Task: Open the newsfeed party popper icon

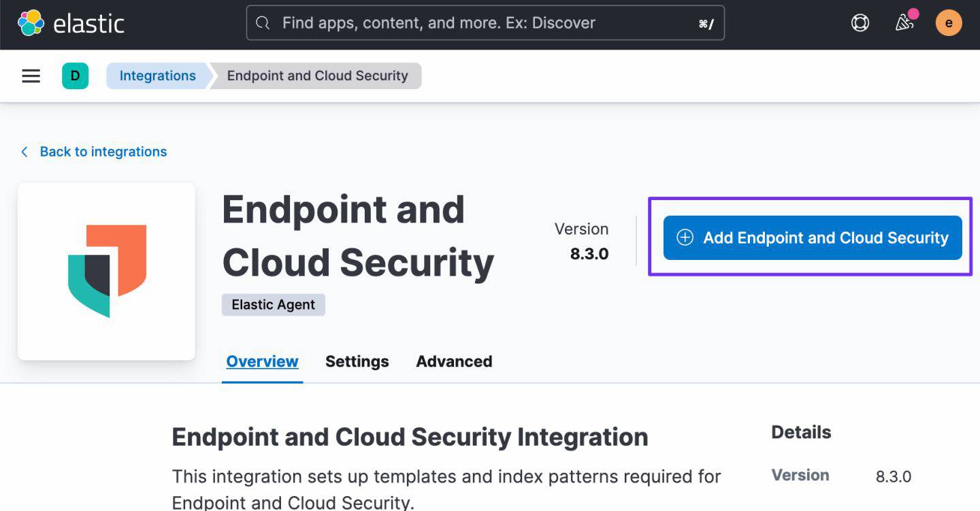Action: [904, 23]
